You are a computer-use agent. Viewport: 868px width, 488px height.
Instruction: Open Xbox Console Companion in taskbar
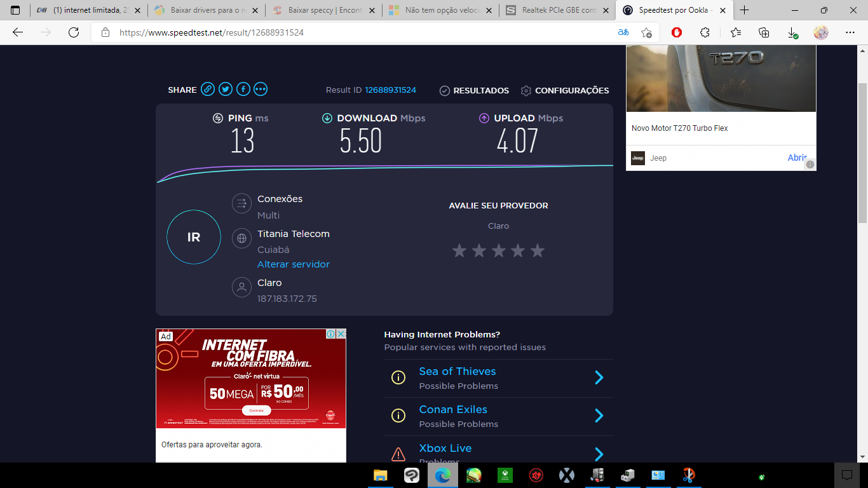coord(505,475)
